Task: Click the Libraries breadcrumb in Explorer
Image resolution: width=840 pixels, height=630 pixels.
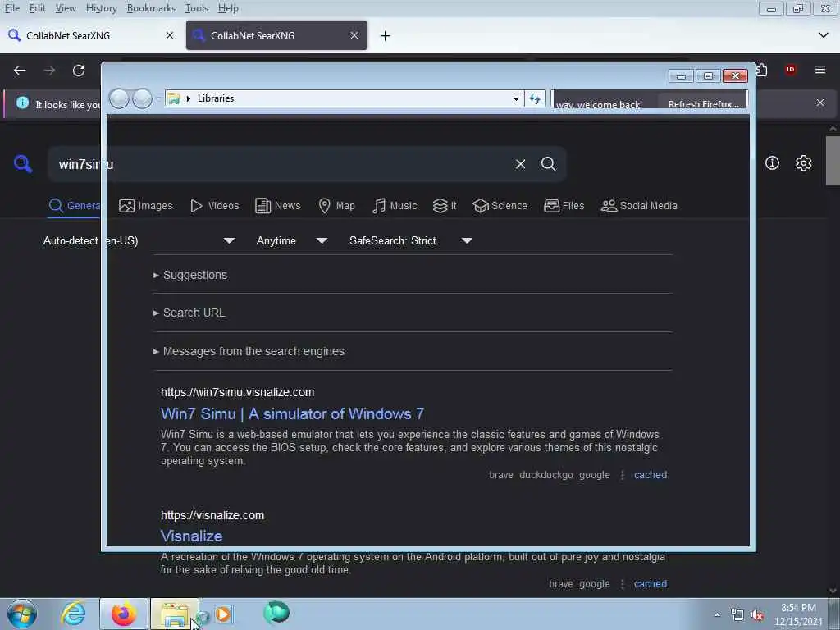Action: 216,98
